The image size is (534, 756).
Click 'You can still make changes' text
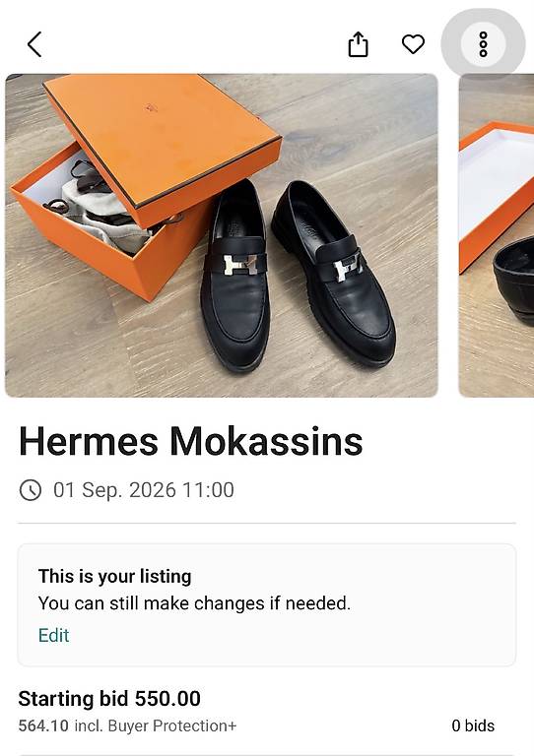pyautogui.click(x=194, y=603)
